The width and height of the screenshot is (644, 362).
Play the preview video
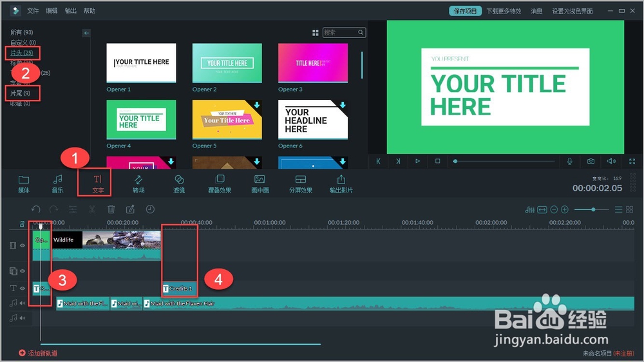[417, 162]
